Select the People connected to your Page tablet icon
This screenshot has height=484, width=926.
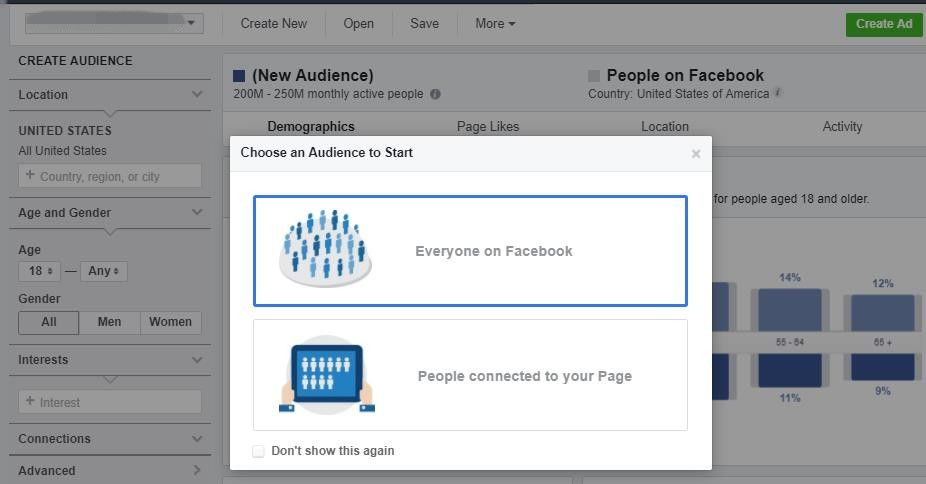tap(327, 375)
